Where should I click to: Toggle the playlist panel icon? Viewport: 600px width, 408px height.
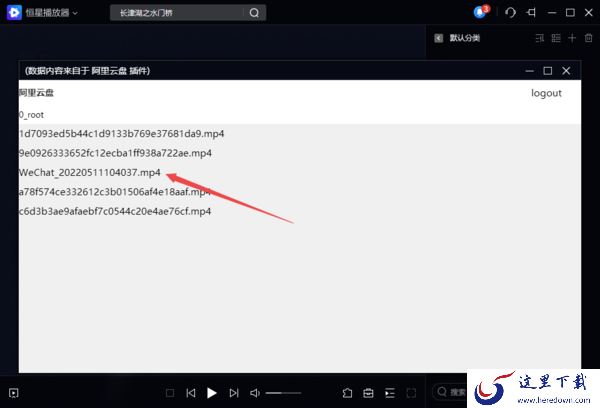(390, 393)
